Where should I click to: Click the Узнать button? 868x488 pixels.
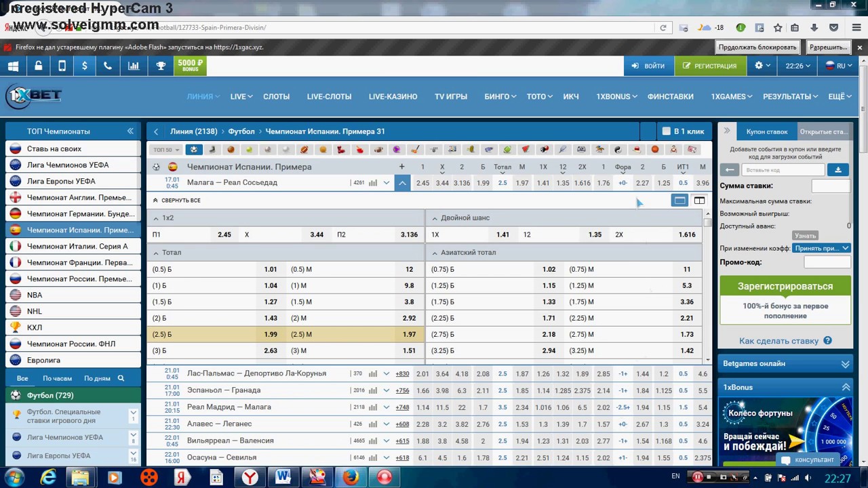[x=805, y=236]
